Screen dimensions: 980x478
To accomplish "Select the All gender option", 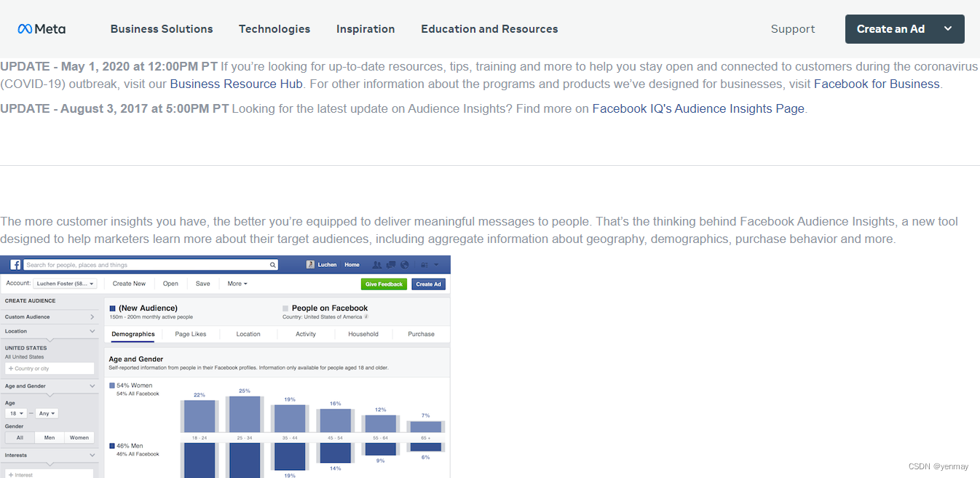I will (x=20, y=437).
